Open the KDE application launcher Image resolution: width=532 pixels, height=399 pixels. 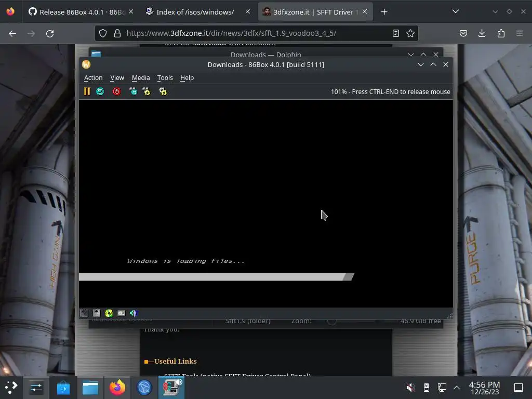coord(11,388)
